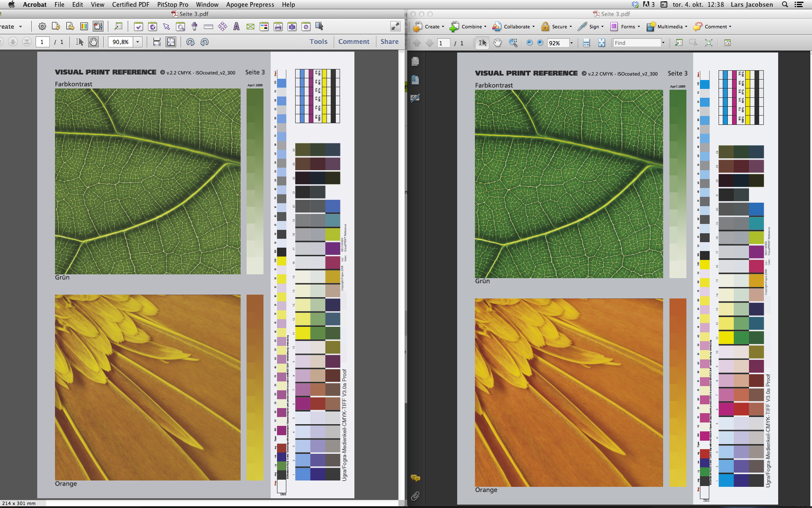The height and width of the screenshot is (508, 812).
Task: Select the purple letter A text tool
Action: [236, 27]
